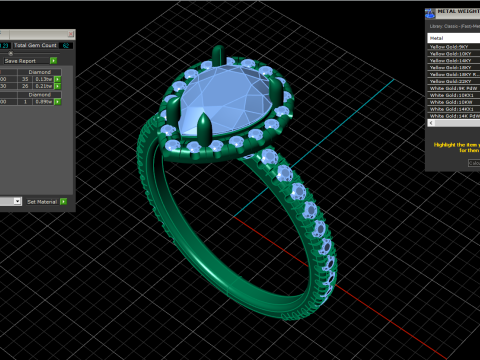This screenshot has width=480, height=360.
Task: Click the Metal header field in list
Action: tap(454, 38)
